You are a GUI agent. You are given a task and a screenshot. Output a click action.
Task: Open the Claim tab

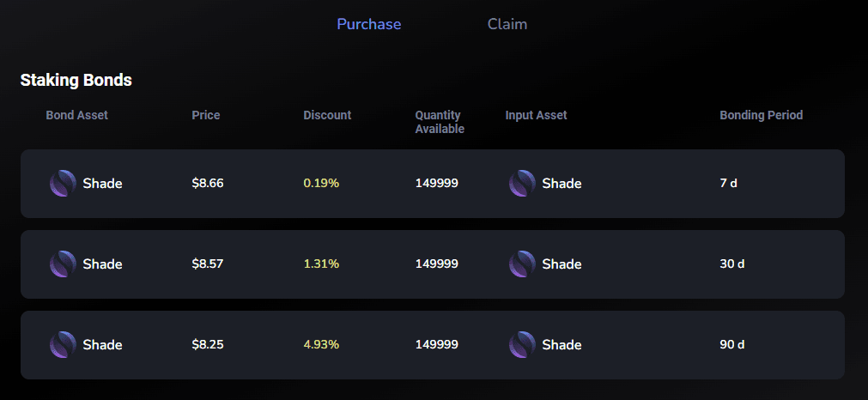tap(507, 24)
